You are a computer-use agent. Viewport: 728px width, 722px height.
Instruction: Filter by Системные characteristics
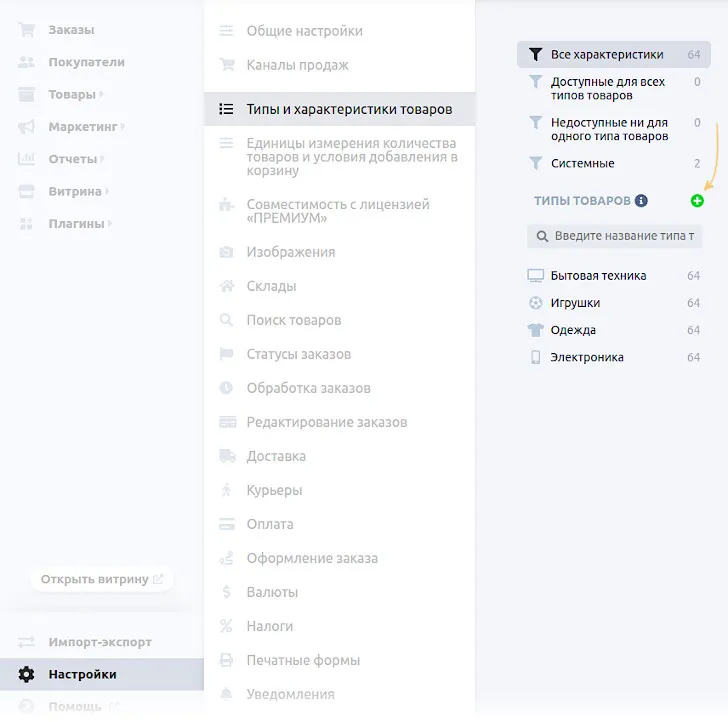coord(582,163)
